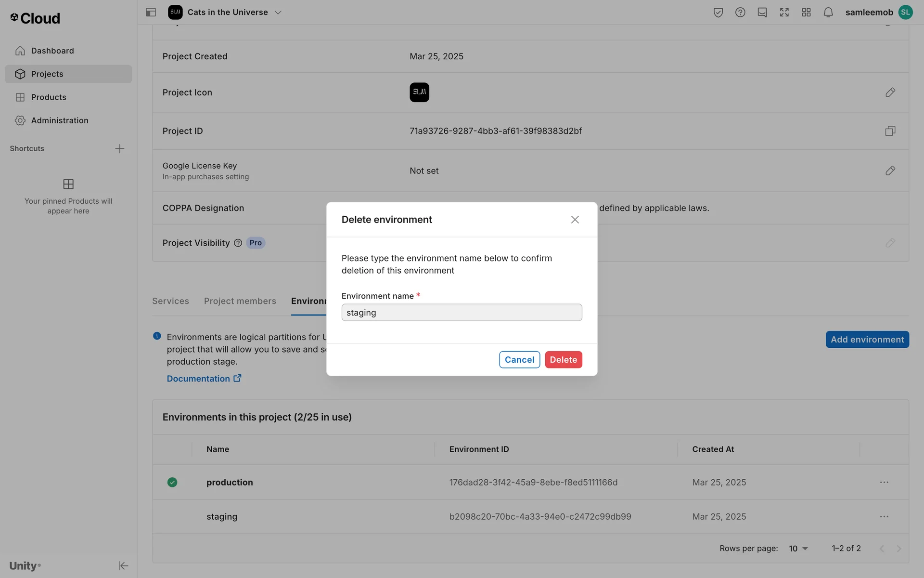
Task: Click the Environment name input field
Action: (462, 313)
